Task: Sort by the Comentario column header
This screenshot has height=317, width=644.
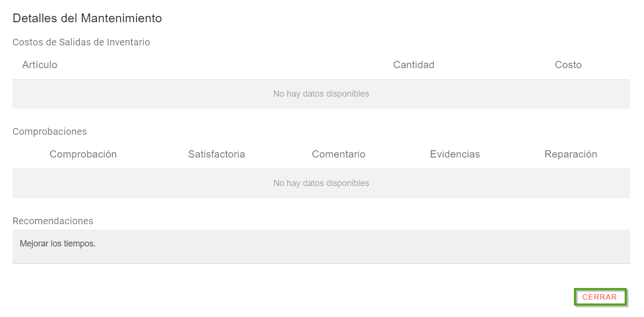Action: coord(338,154)
